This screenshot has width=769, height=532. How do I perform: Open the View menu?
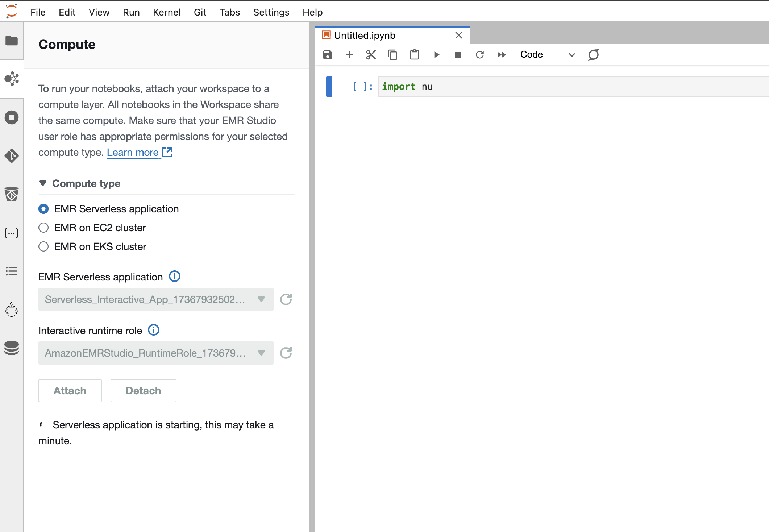[x=99, y=12]
